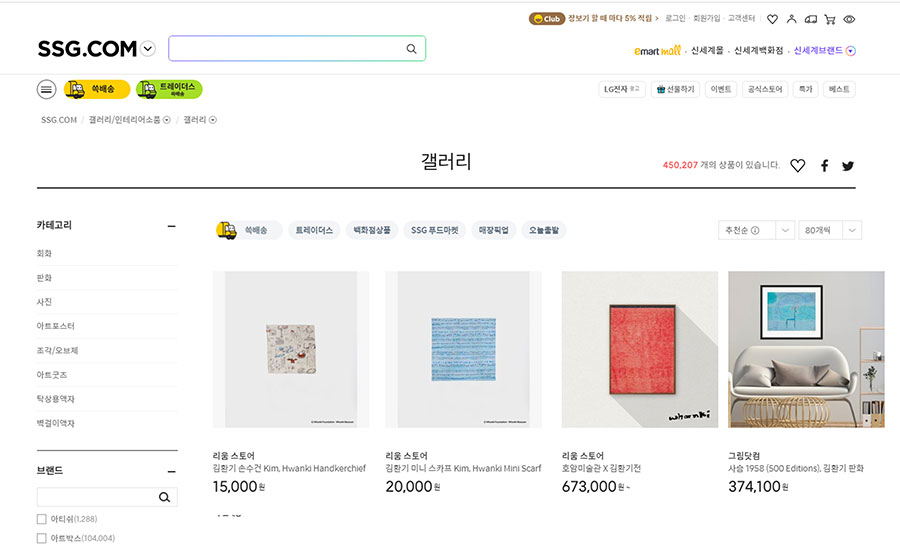900x548 pixels.
Task: Open the shopping cart icon
Action: [x=829, y=19]
